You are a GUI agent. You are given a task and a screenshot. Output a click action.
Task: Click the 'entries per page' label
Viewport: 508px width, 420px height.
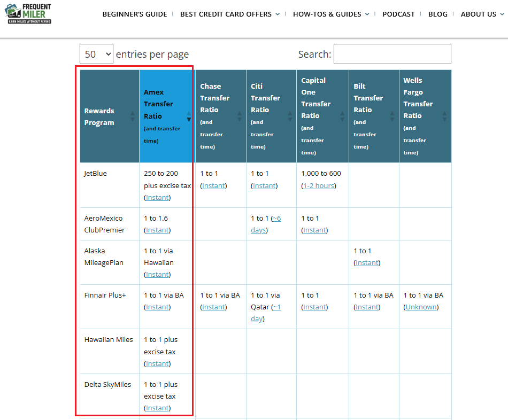(x=152, y=55)
